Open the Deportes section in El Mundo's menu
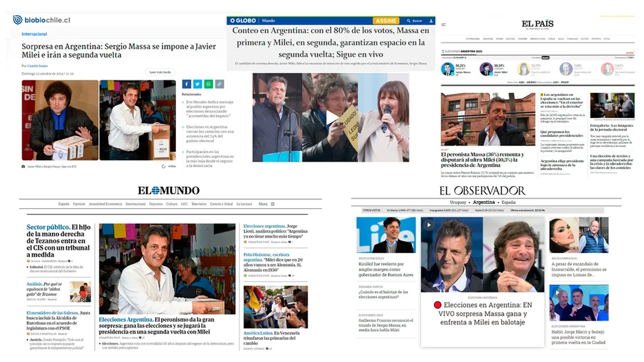Viewport: 644px width, 362px height. point(155,204)
